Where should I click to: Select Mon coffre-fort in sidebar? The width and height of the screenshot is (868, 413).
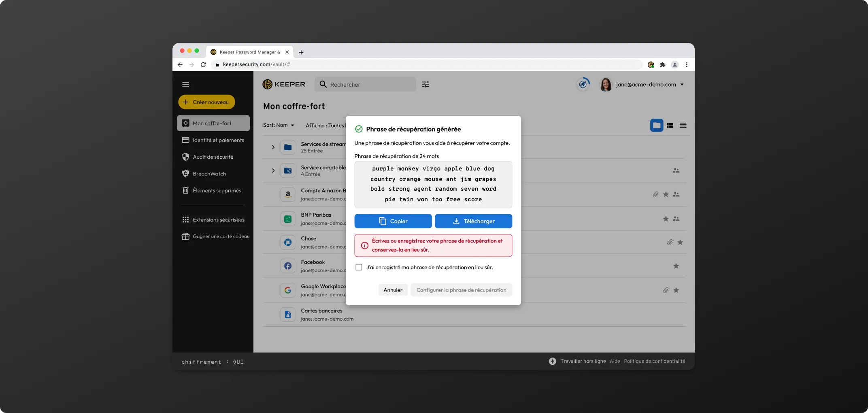(x=213, y=123)
